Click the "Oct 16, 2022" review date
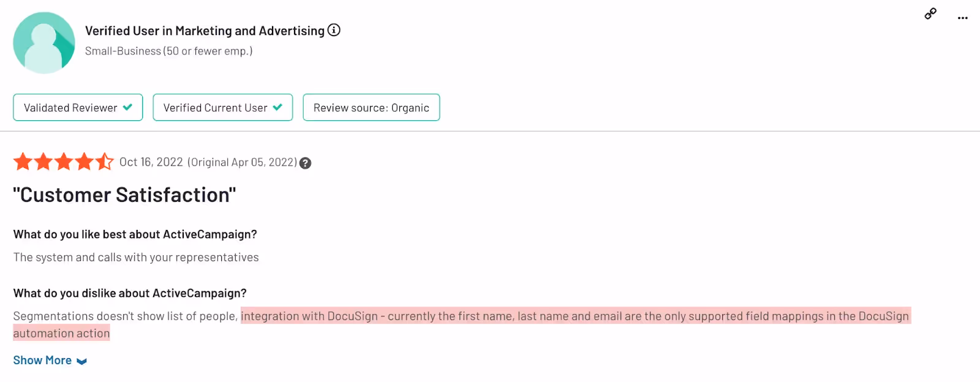Viewport: 980px width, 382px height. tap(151, 162)
